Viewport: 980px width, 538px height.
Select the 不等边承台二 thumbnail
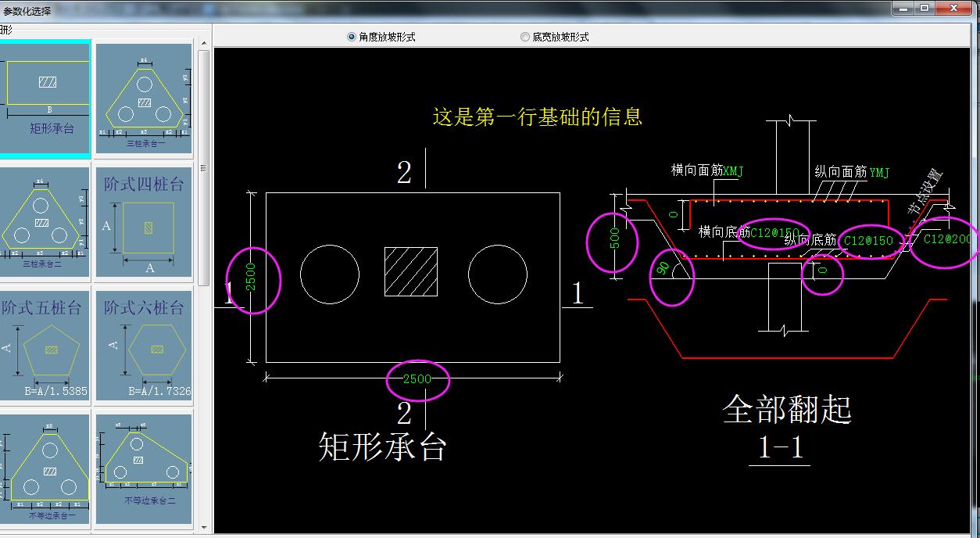pyautogui.click(x=144, y=469)
